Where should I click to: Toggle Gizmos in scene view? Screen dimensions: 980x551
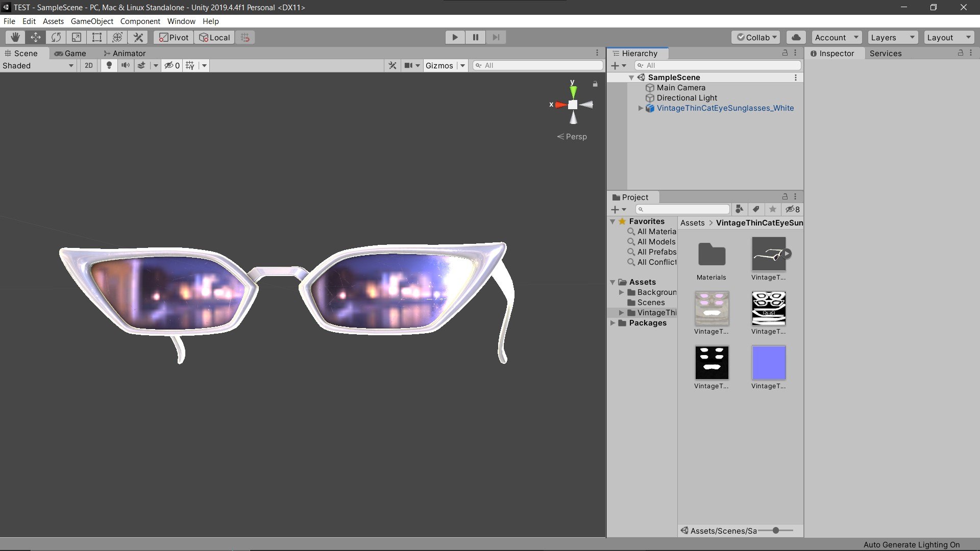click(439, 65)
